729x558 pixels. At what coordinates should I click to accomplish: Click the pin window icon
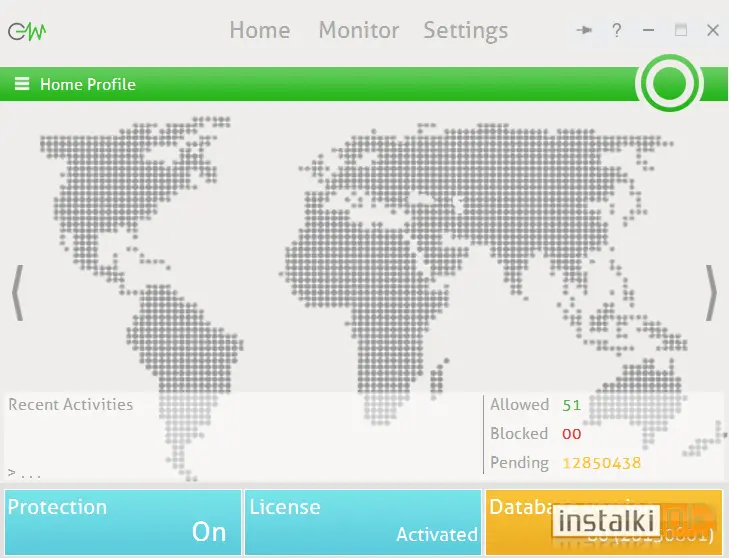tap(584, 30)
